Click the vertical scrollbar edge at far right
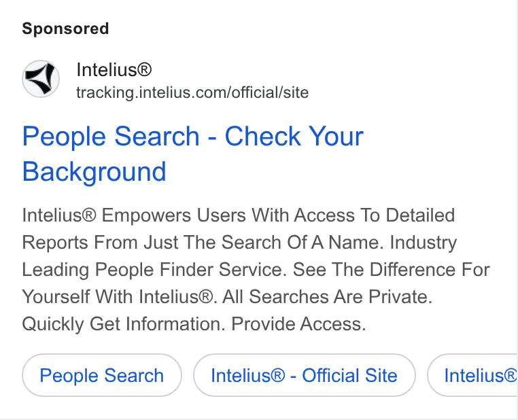The image size is (518, 420). pos(516,210)
